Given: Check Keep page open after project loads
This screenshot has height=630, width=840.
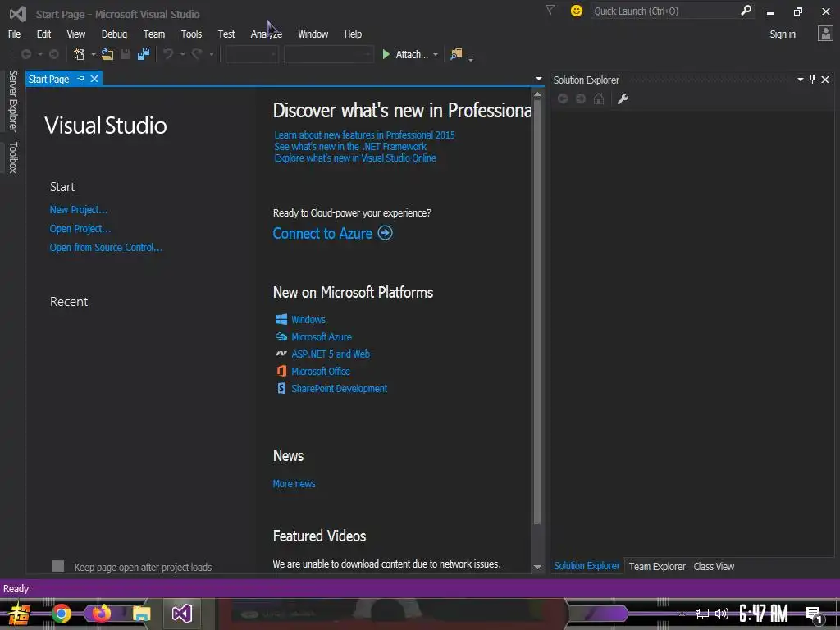Looking at the screenshot, I should point(58,566).
